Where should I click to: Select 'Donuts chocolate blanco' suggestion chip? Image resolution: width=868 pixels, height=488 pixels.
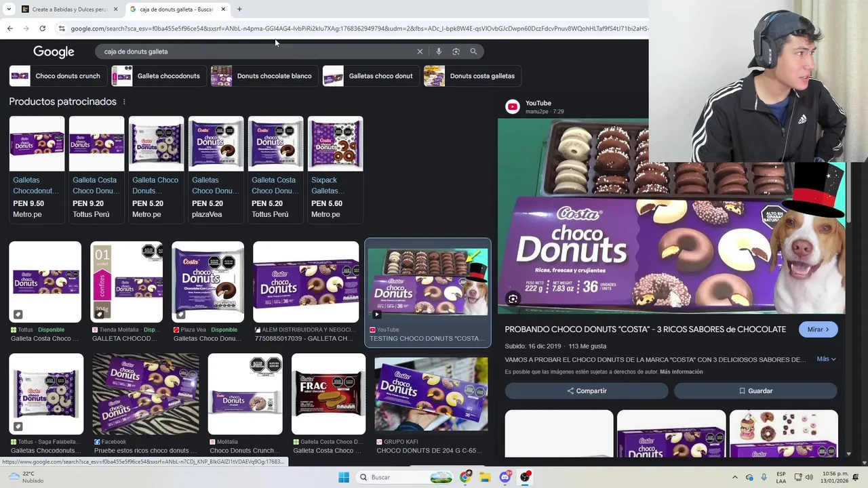(x=264, y=76)
